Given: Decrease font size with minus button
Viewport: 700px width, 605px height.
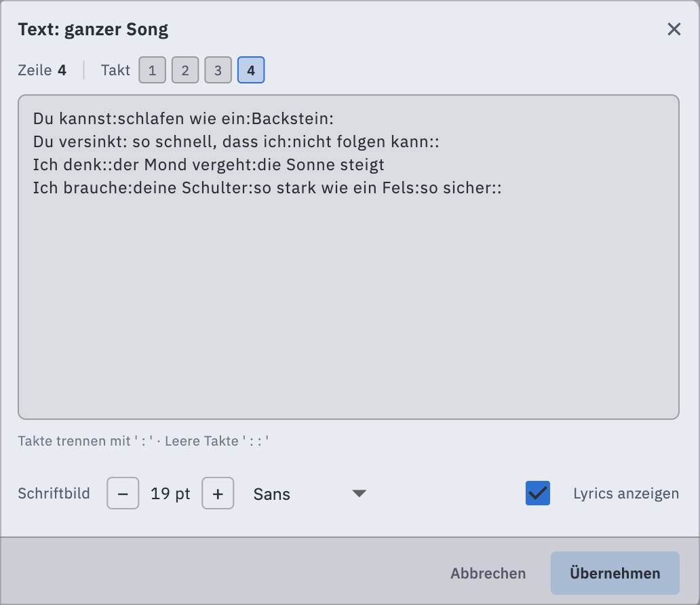Looking at the screenshot, I should point(123,493).
